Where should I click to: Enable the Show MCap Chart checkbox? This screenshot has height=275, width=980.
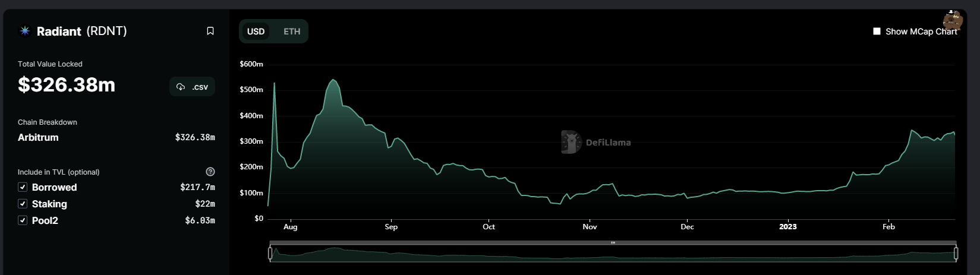(877, 31)
